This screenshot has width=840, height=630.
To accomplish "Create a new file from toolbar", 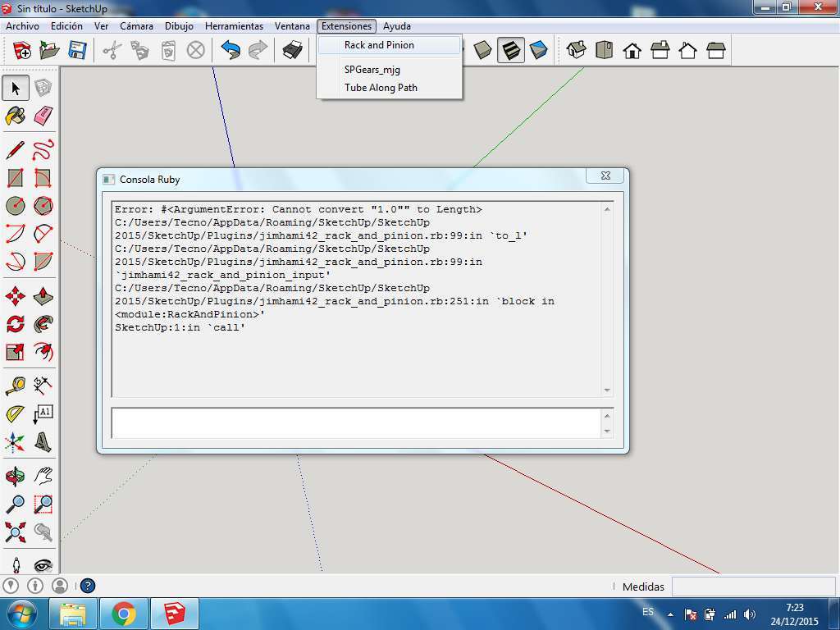I will click(22, 50).
